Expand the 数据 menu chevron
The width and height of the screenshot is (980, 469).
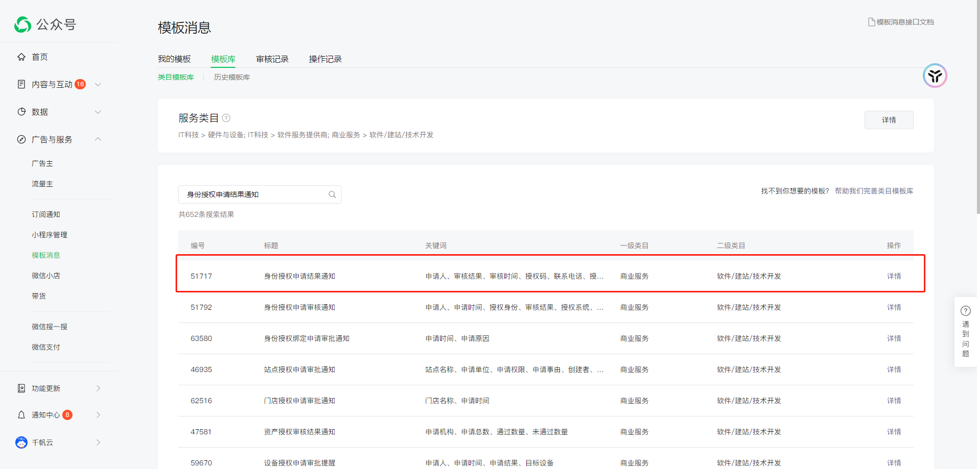(x=98, y=112)
